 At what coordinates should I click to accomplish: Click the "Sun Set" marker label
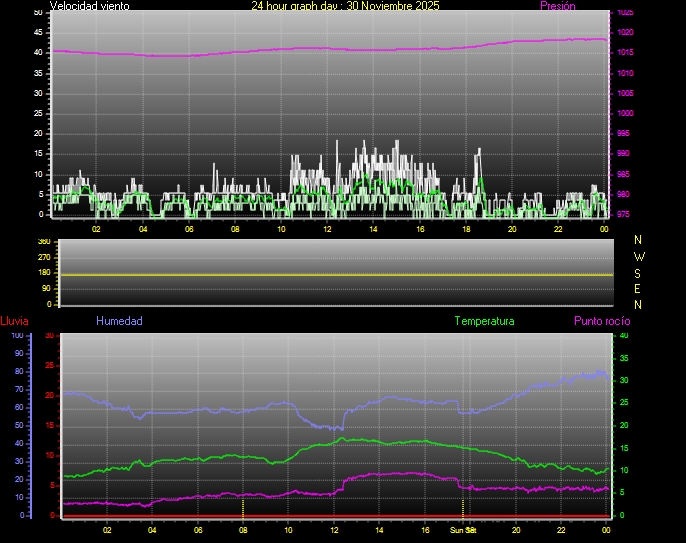pos(462,530)
